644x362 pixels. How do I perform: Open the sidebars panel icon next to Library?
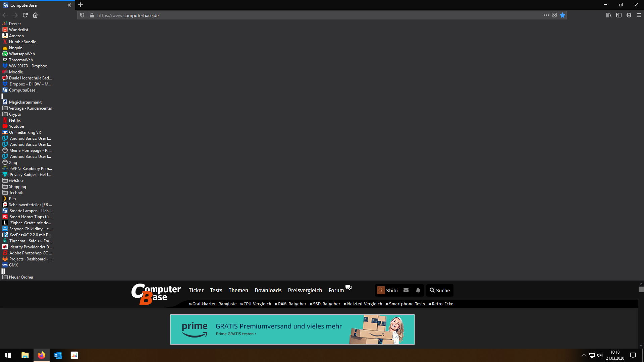point(619,15)
